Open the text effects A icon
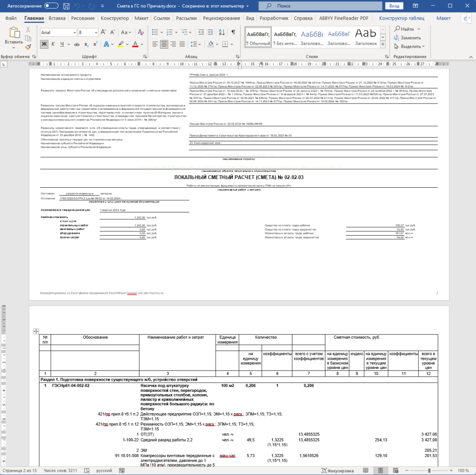The height and width of the screenshot is (475, 476). (106, 44)
